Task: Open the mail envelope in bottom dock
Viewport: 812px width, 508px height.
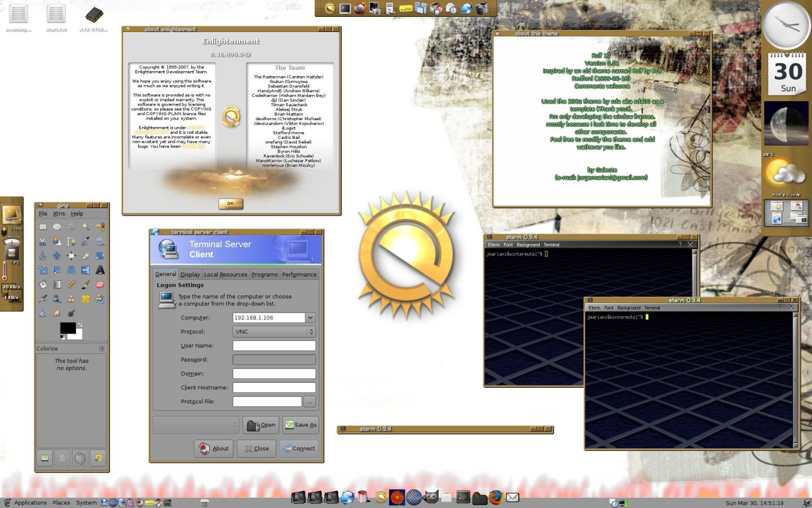Action: click(513, 497)
